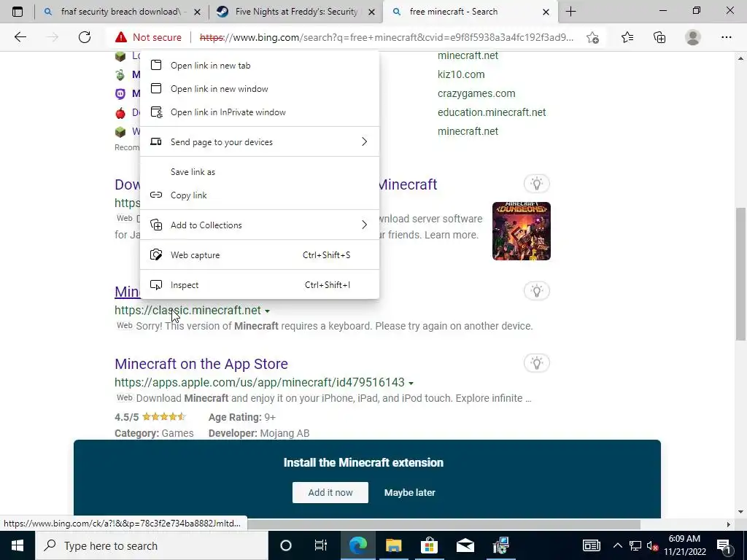This screenshot has height=560, width=747.
Task: Choose Open link in InPrivate window
Action: [x=260, y=112]
